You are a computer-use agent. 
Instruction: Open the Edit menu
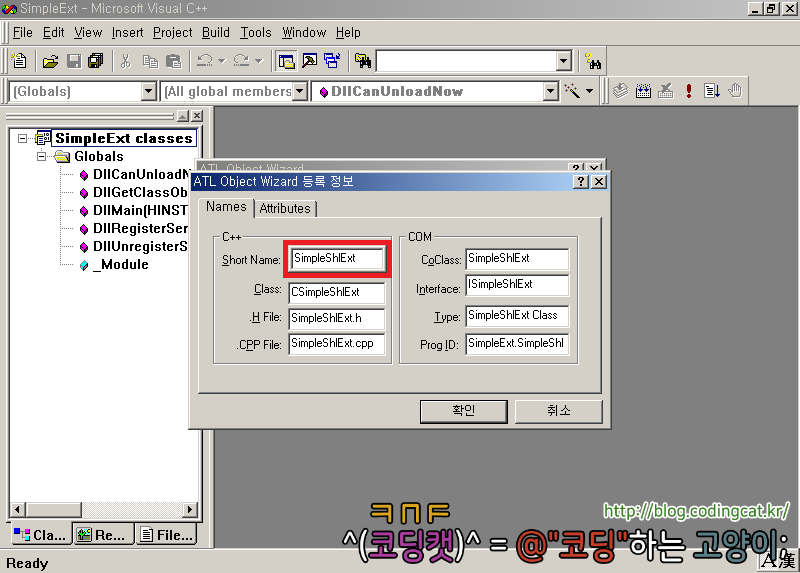(53, 33)
